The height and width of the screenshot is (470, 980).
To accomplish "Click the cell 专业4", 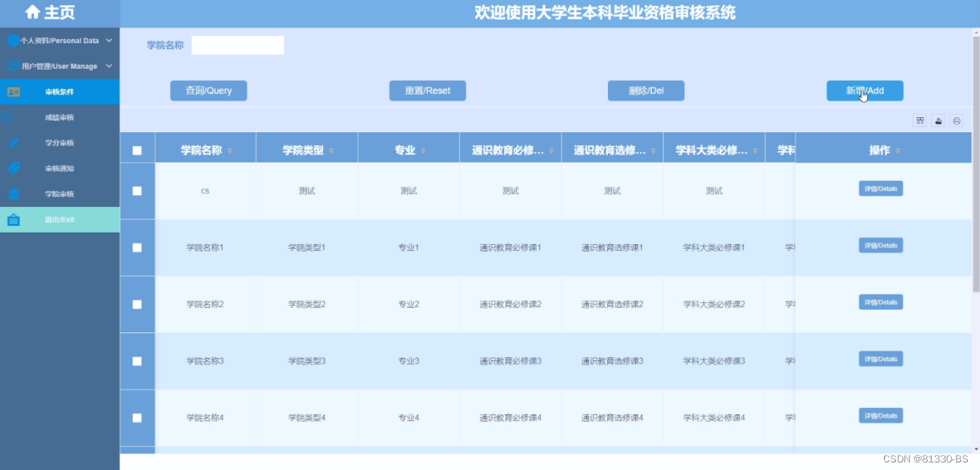I will click(x=408, y=418).
